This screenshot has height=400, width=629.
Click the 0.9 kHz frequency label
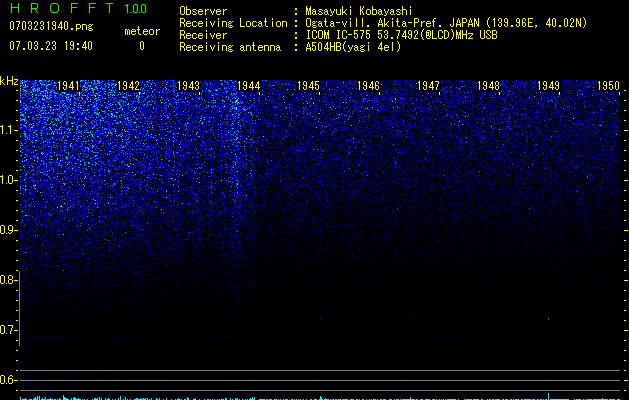[x=8, y=230]
